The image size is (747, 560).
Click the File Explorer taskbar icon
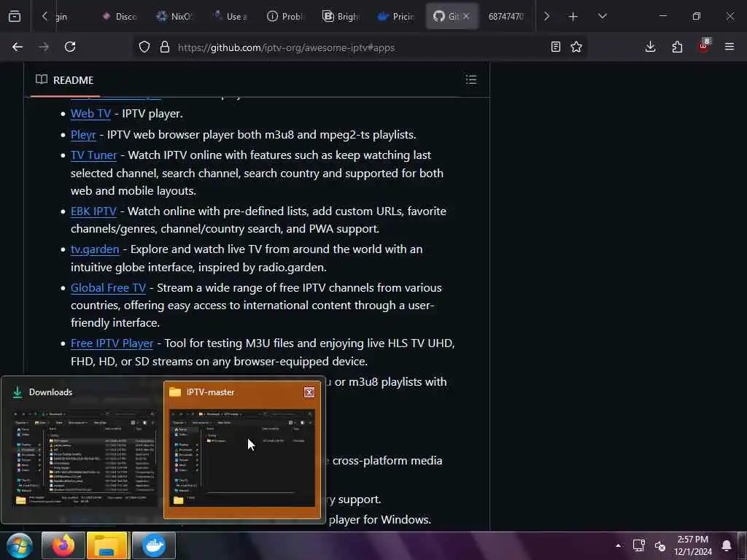[107, 545]
